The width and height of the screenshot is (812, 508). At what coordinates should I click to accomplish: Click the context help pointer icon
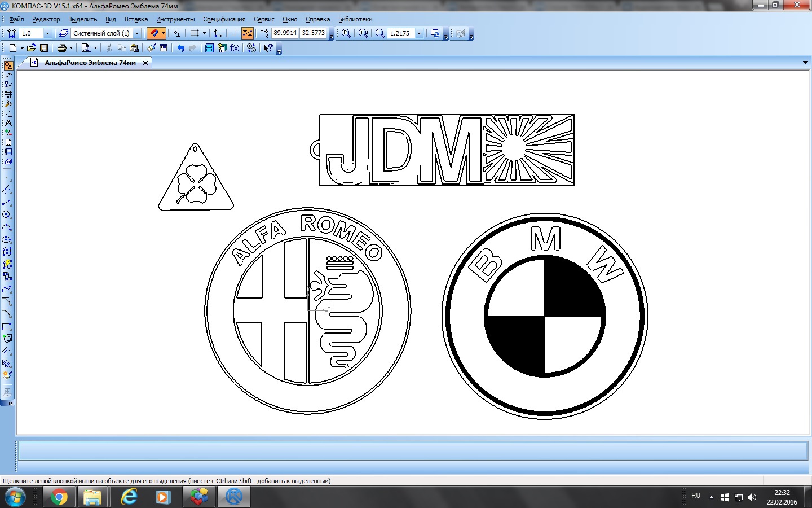[268, 48]
